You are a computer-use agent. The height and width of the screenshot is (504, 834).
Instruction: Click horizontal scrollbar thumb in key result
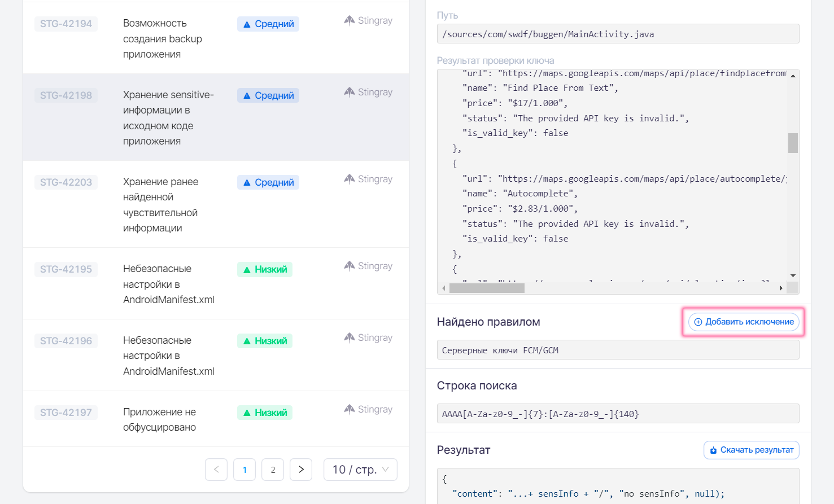pos(487,288)
